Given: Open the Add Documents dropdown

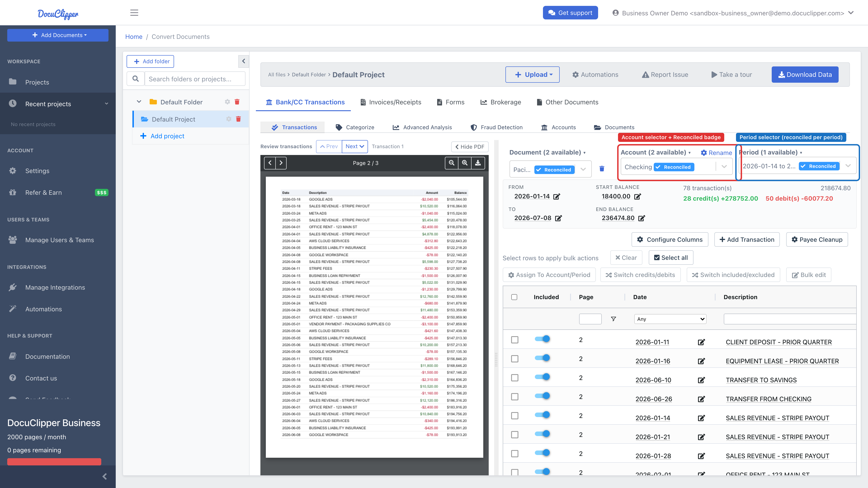Looking at the screenshot, I should [x=58, y=35].
